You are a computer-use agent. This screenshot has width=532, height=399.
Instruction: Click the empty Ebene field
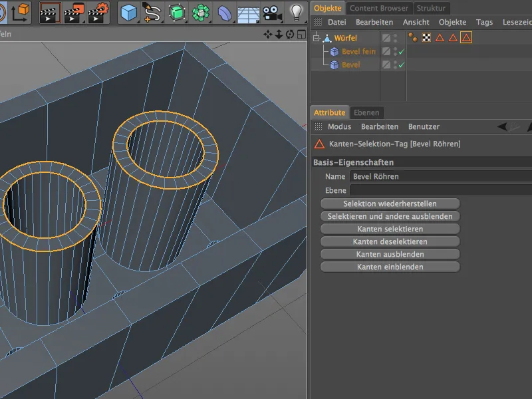point(441,190)
